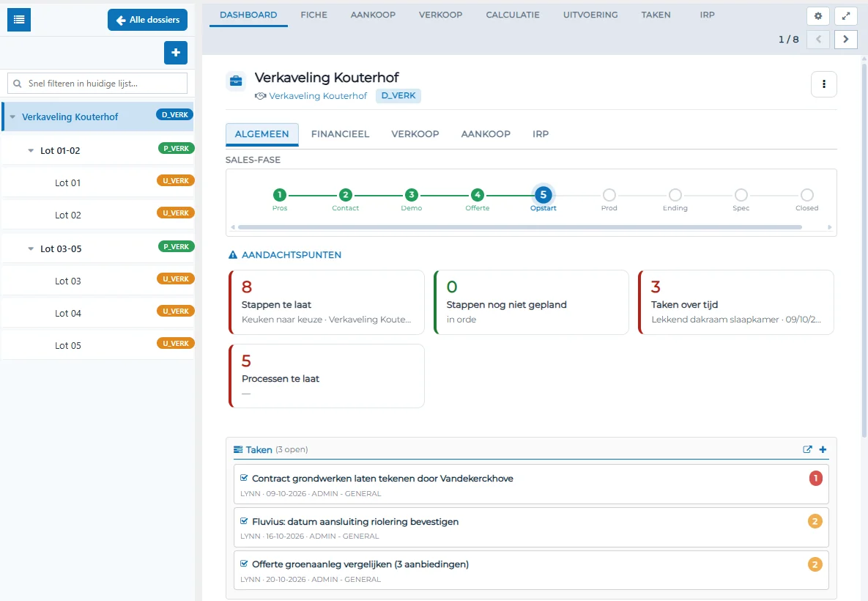This screenshot has width=868, height=601.
Task: Collapse the Lot 03-05 tree node
Action: click(x=31, y=248)
